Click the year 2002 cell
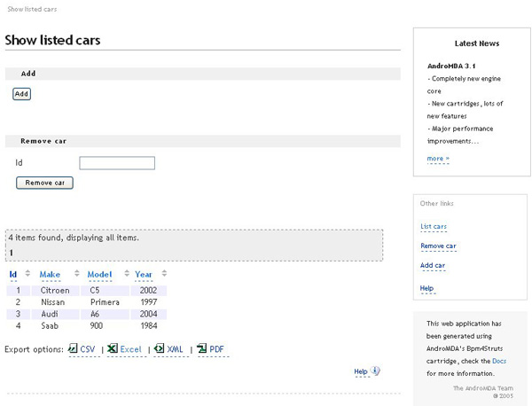 click(x=148, y=291)
